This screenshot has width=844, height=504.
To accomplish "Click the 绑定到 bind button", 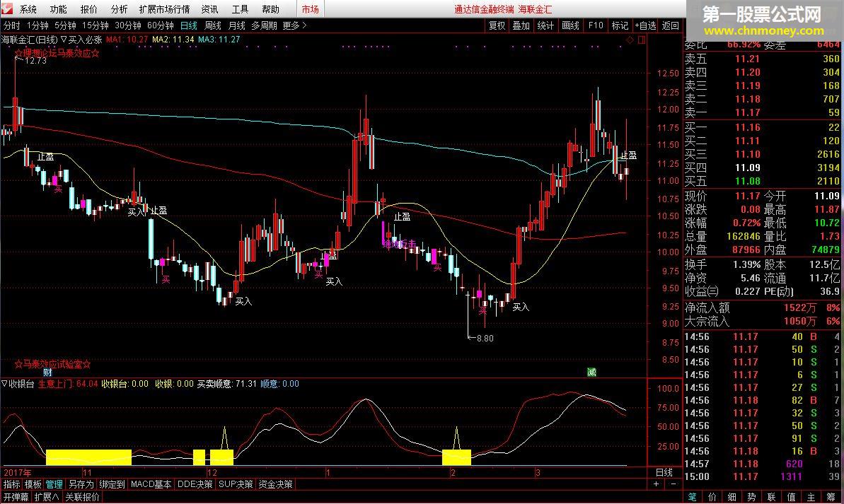I will (111, 484).
